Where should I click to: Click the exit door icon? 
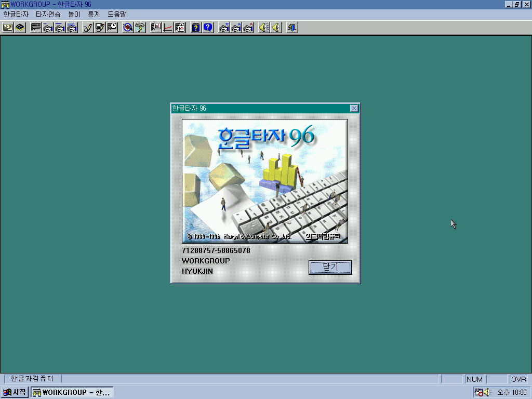[292, 28]
